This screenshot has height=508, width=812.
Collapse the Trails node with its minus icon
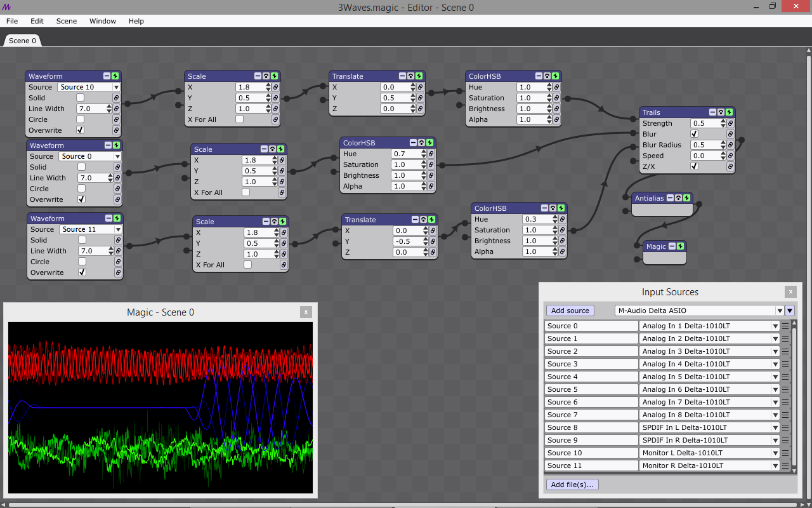pyautogui.click(x=712, y=112)
